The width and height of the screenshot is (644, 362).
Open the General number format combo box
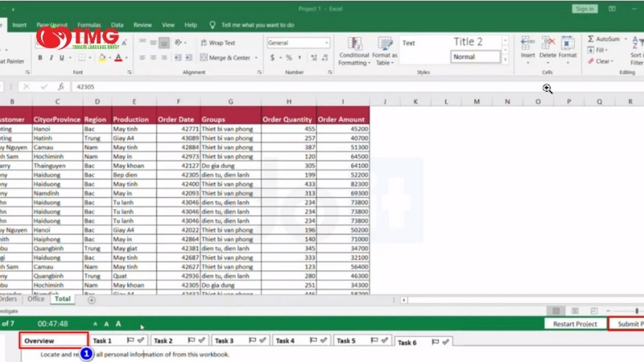[298, 43]
